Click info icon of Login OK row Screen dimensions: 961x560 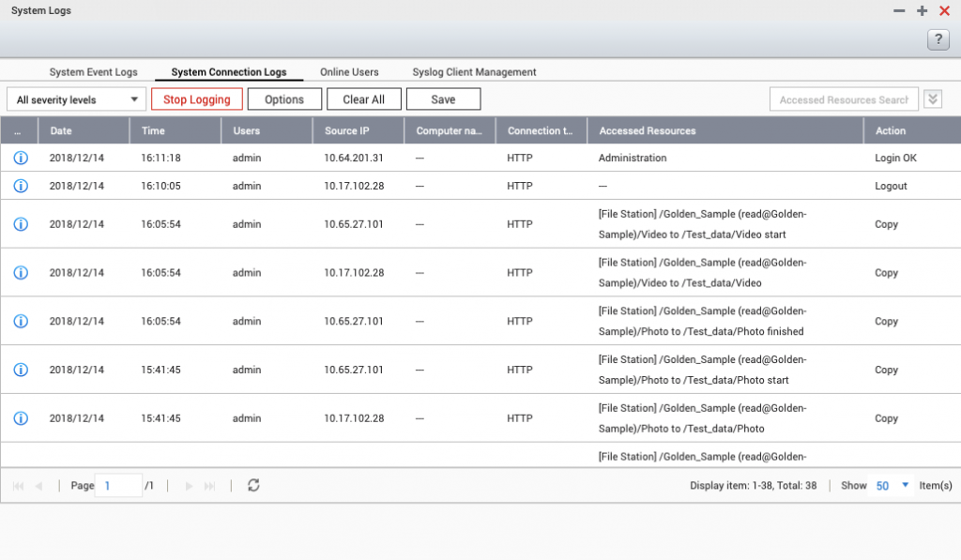[21, 158]
